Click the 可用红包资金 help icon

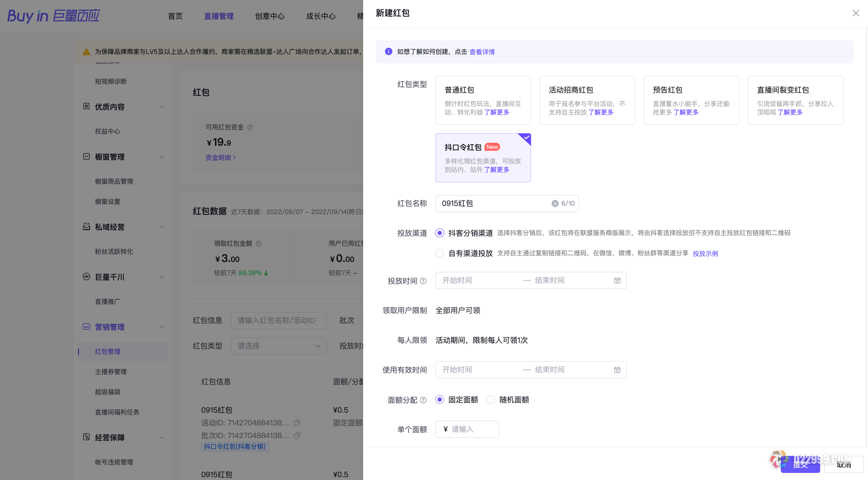[250, 127]
